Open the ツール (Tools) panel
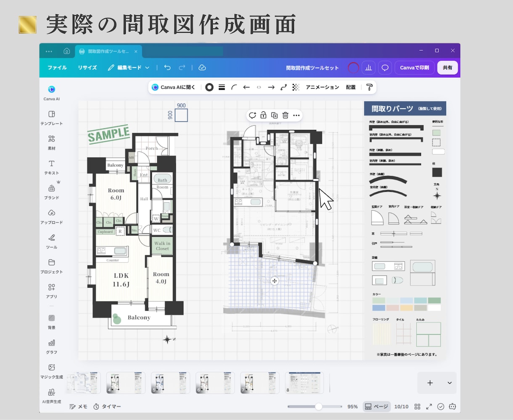 pyautogui.click(x=51, y=241)
